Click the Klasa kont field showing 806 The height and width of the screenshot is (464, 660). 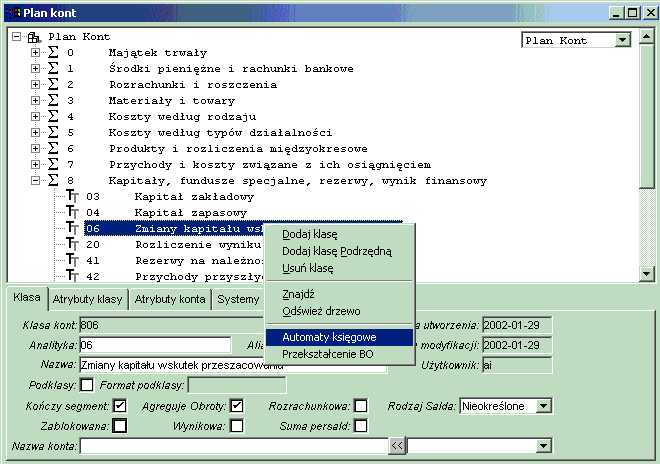pos(172,325)
